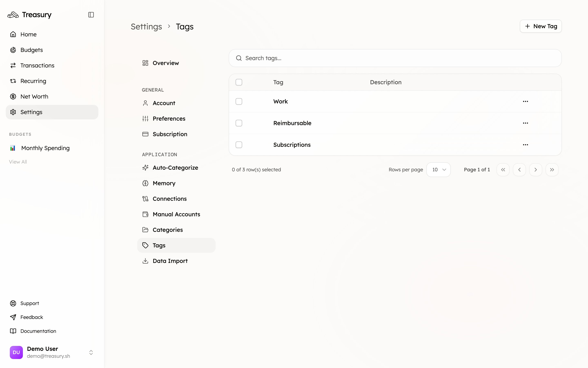
Task: Click the Page 1 of 1 indicator
Action: tap(477, 170)
